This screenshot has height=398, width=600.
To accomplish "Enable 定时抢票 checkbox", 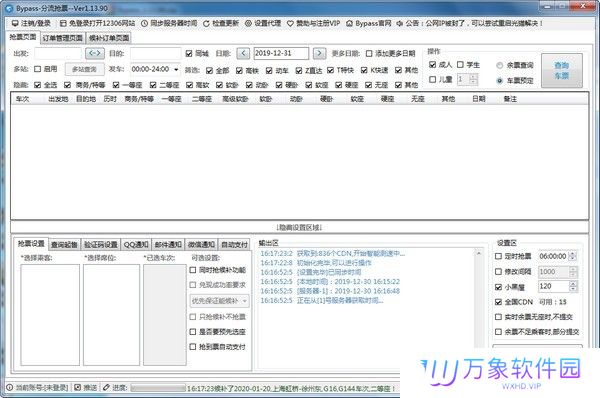I will 498,256.
